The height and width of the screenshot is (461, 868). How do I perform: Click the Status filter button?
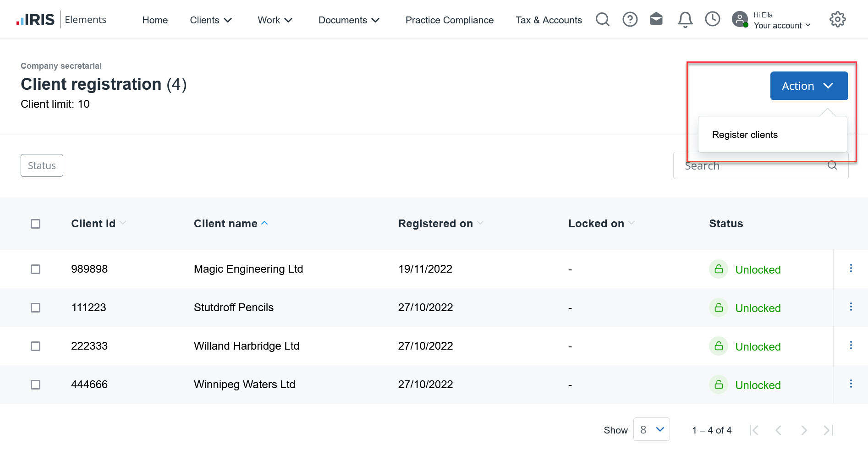click(x=42, y=165)
